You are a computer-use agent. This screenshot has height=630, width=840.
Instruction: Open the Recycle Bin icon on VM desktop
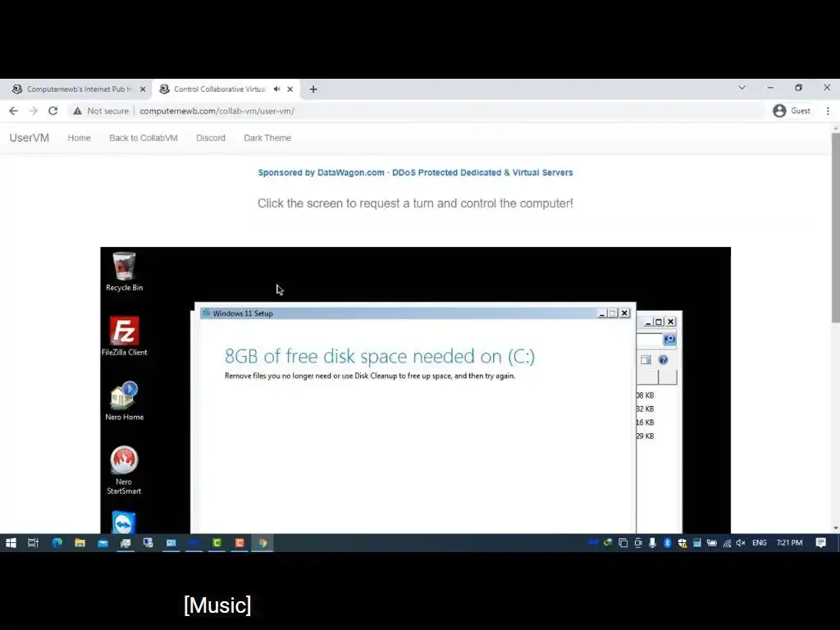124,271
